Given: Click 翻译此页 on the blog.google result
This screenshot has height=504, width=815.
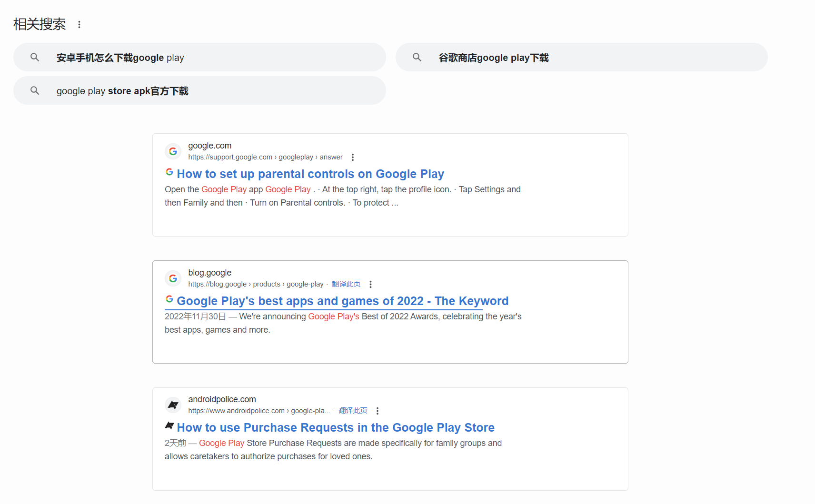Looking at the screenshot, I should point(346,284).
